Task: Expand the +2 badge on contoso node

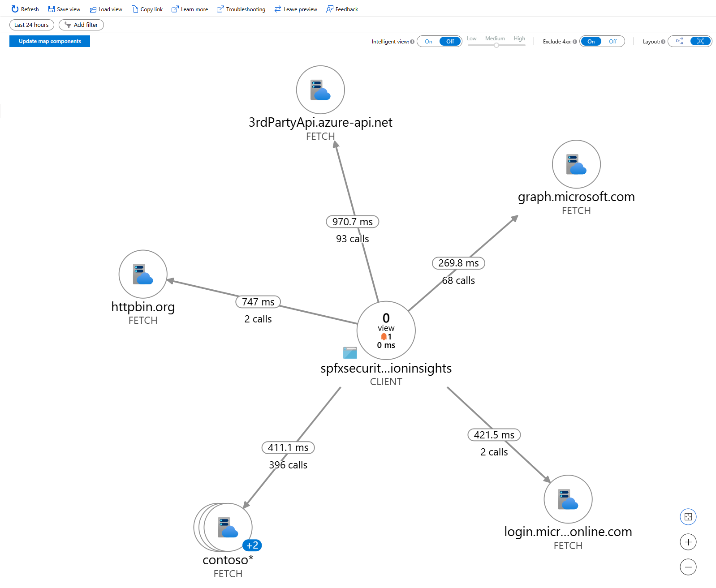Action: click(252, 545)
